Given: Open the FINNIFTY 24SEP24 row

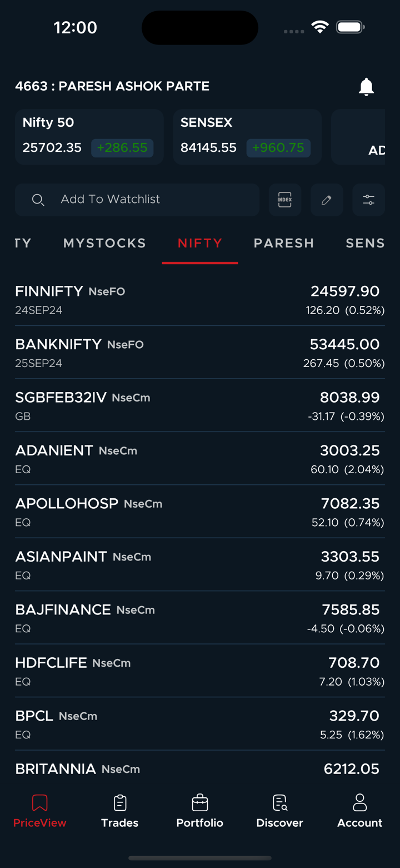Looking at the screenshot, I should tap(199, 300).
